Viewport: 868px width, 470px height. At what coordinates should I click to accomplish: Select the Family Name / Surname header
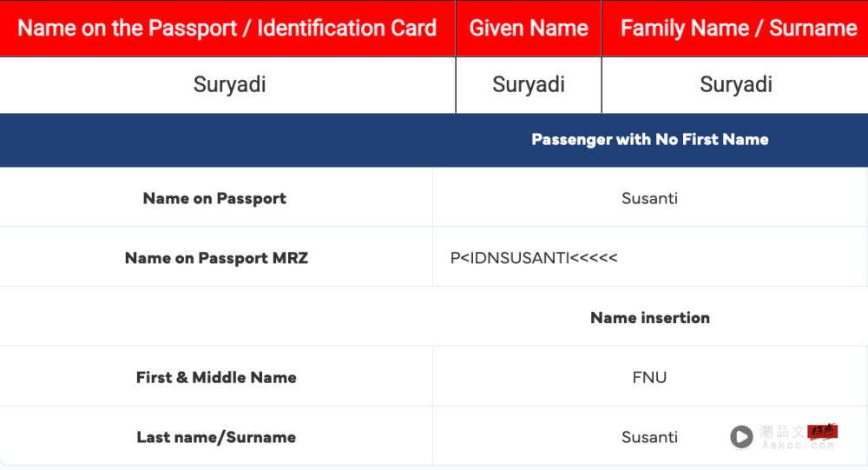click(739, 29)
